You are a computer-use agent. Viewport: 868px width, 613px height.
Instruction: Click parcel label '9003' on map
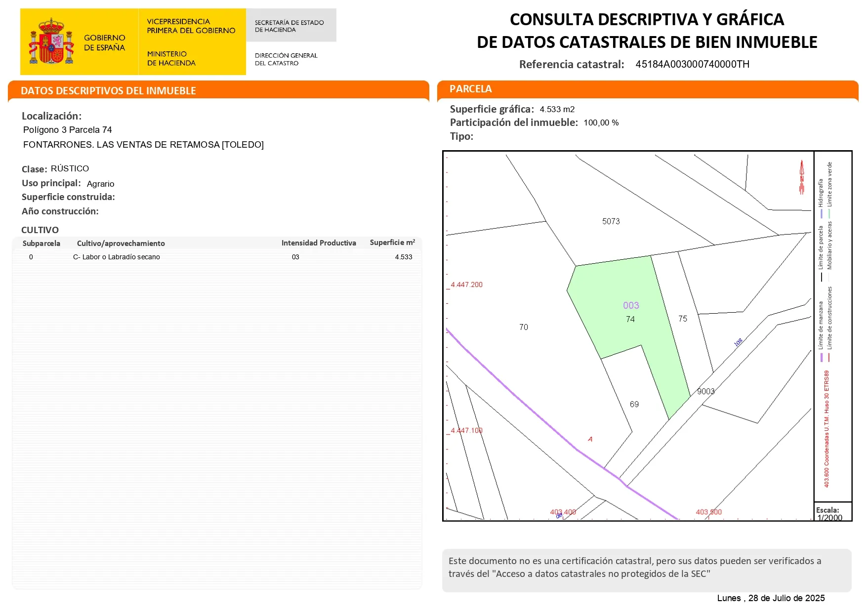coord(706,391)
